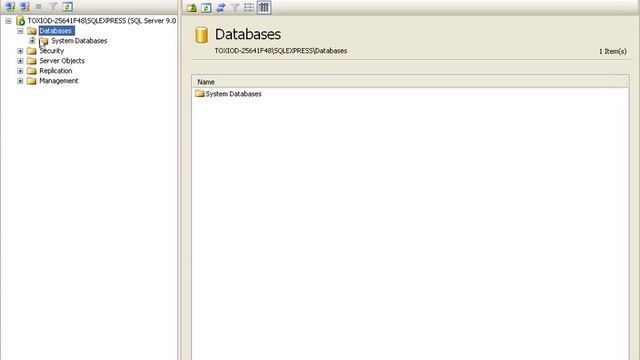Select the Replication tree label
This screenshot has width=640, height=360.
(56, 71)
